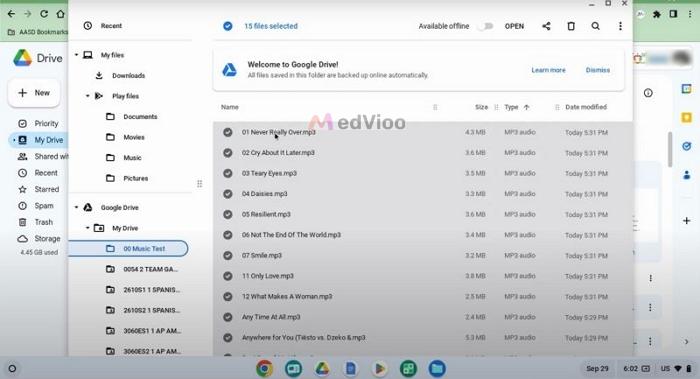Image resolution: width=700 pixels, height=379 pixels.
Task: Sort files by Date modified
Action: [x=586, y=107]
